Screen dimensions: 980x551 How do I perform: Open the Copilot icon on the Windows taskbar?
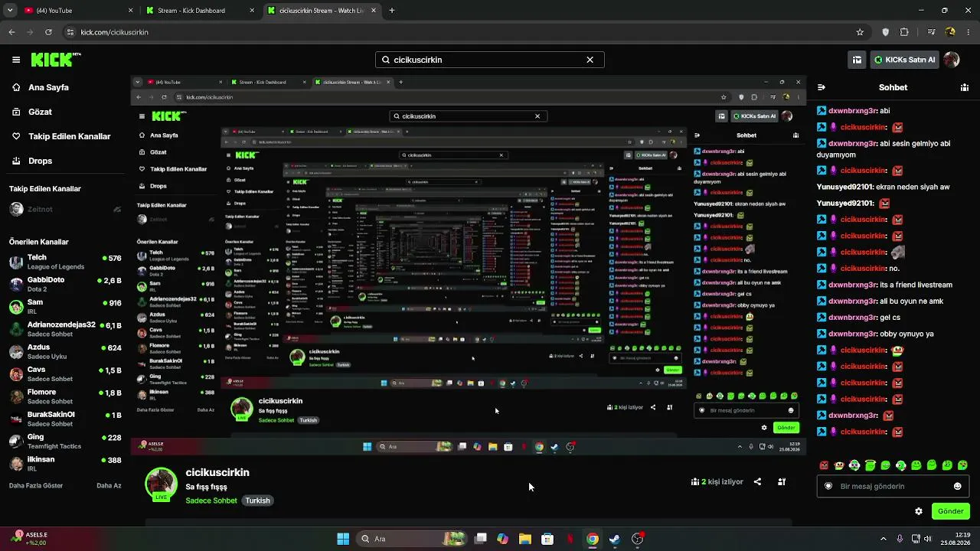502,539
